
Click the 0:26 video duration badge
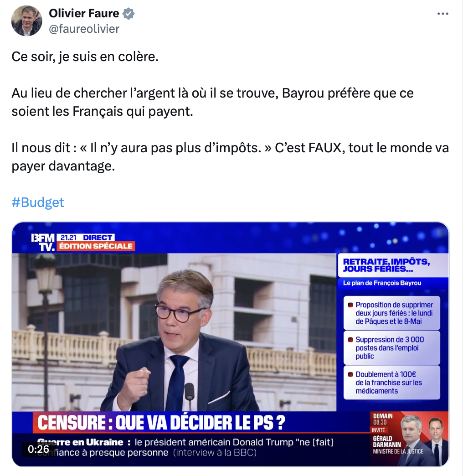pos(38,449)
